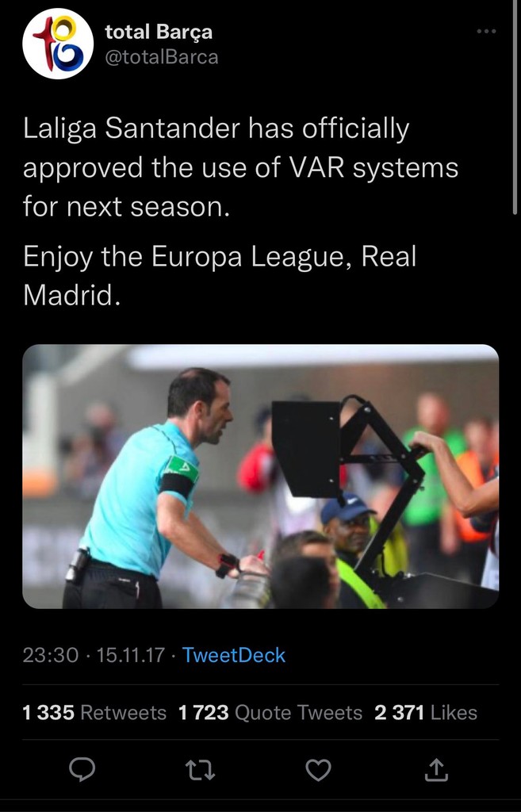
Task: Like the tweet with heart icon
Action: point(318,769)
